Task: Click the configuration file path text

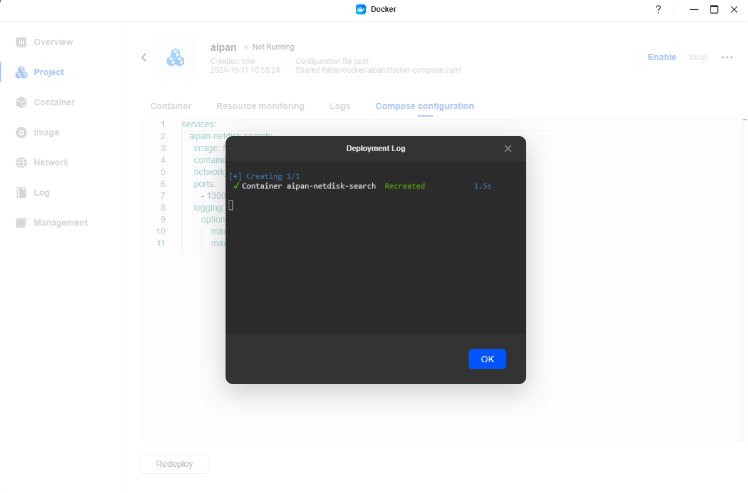Action: 378,70
